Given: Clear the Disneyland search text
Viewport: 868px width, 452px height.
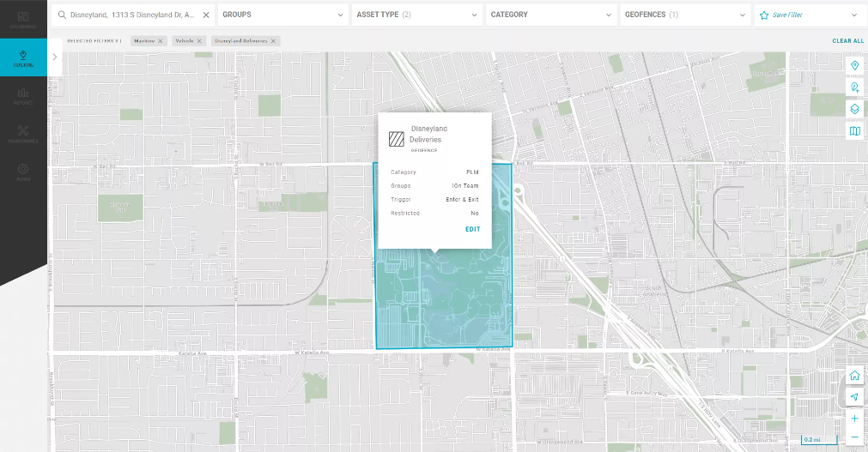Looking at the screenshot, I should (x=206, y=15).
